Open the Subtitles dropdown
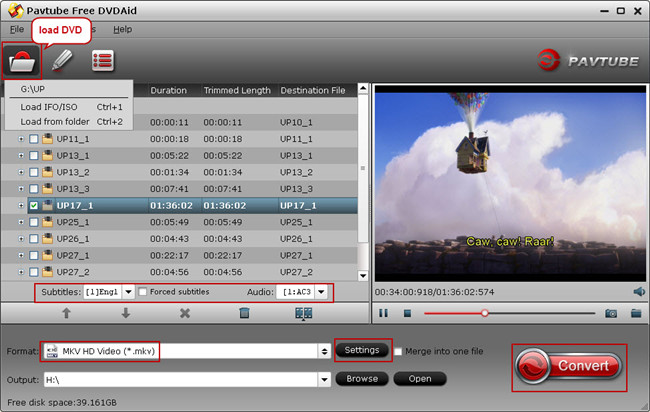Screen dimensions: 650x412 pyautogui.click(x=128, y=292)
